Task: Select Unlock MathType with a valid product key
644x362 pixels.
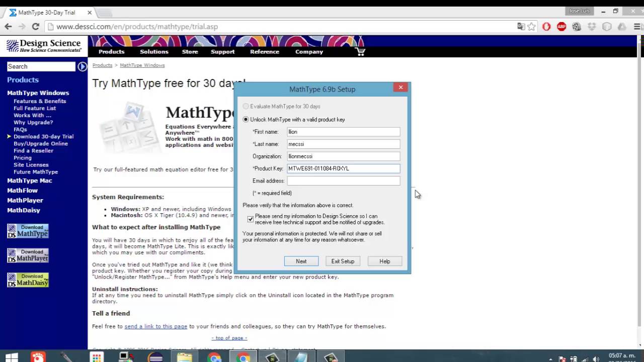Action: 294,119
